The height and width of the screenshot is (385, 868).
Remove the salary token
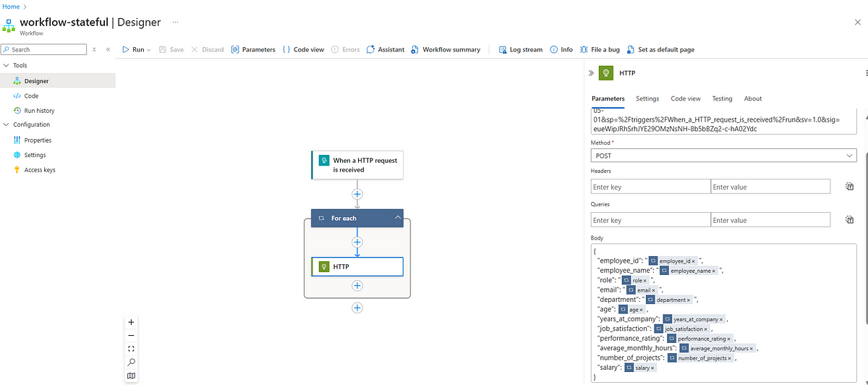point(652,368)
